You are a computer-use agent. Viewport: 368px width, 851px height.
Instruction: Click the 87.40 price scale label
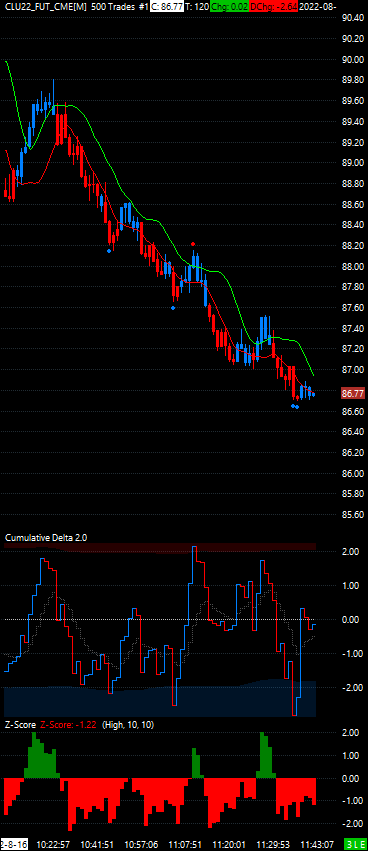(353, 328)
